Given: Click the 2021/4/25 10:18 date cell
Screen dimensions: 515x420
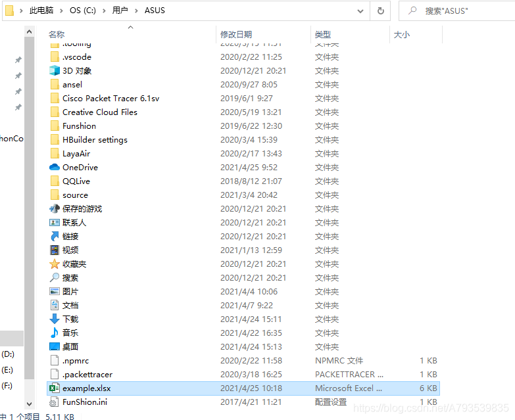Looking at the screenshot, I should [251, 388].
